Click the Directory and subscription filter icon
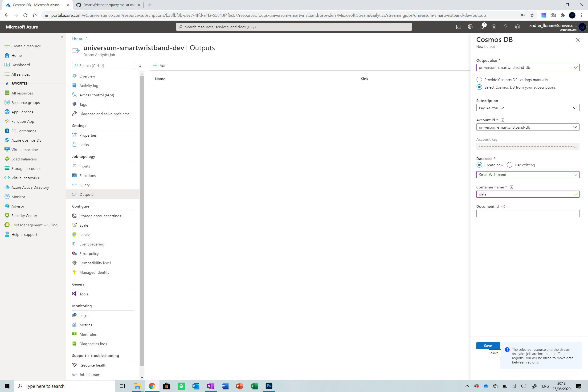This screenshot has width=588, height=392. point(470,27)
